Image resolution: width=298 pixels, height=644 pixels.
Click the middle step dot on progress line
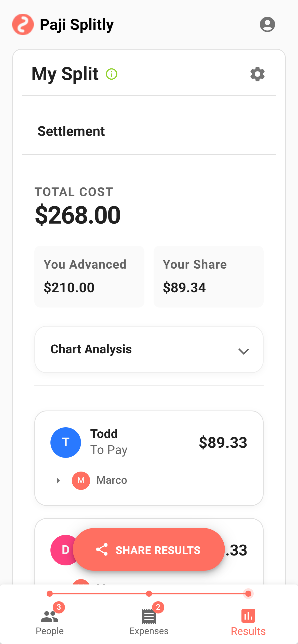tap(149, 594)
